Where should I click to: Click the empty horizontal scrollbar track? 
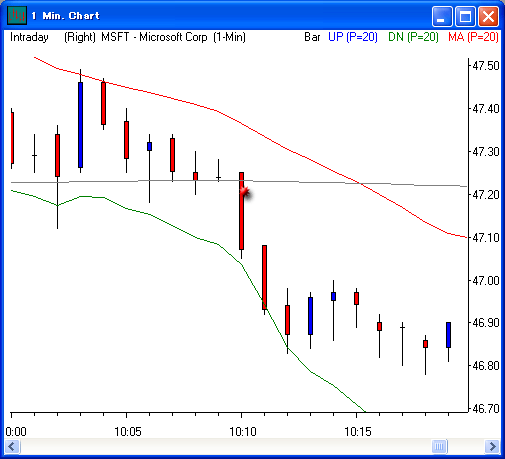[x=226, y=446]
